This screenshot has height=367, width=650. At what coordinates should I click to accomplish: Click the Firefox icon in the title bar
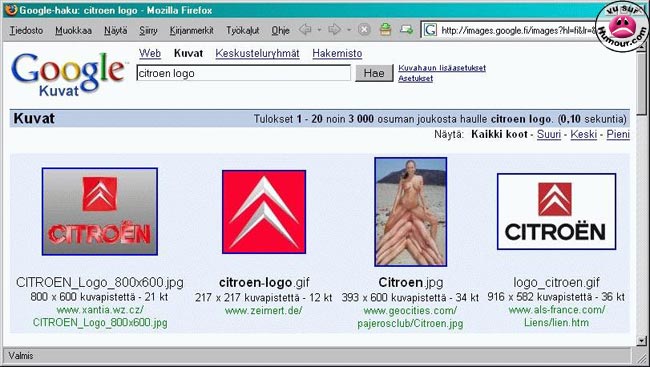click(11, 10)
